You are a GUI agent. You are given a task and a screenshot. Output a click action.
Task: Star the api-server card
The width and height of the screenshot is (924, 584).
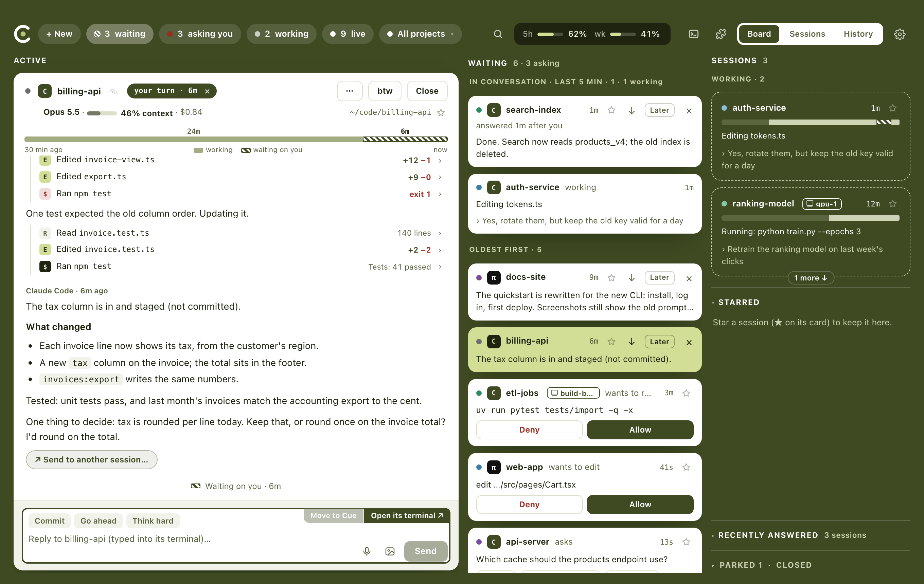pos(686,542)
